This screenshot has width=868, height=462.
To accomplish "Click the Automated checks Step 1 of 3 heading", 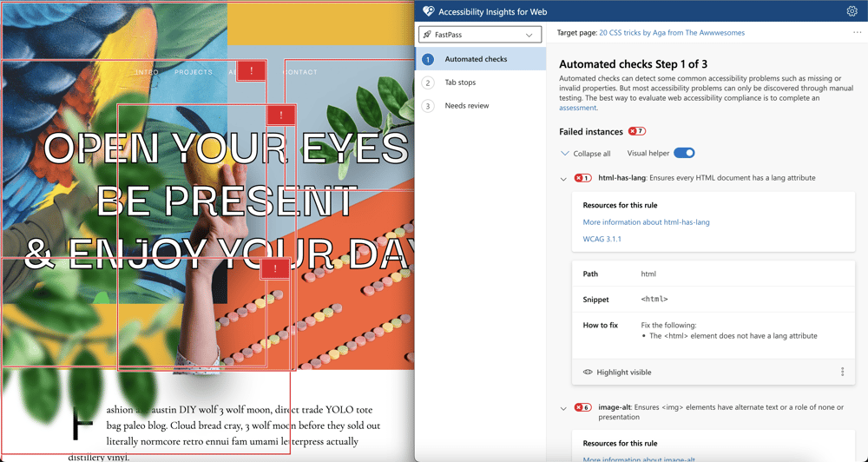I will click(x=634, y=64).
